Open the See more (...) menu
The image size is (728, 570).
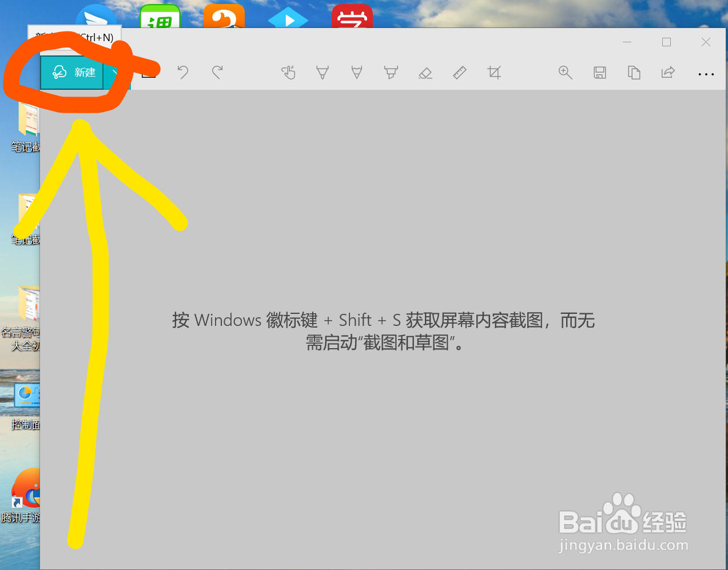pyautogui.click(x=706, y=74)
